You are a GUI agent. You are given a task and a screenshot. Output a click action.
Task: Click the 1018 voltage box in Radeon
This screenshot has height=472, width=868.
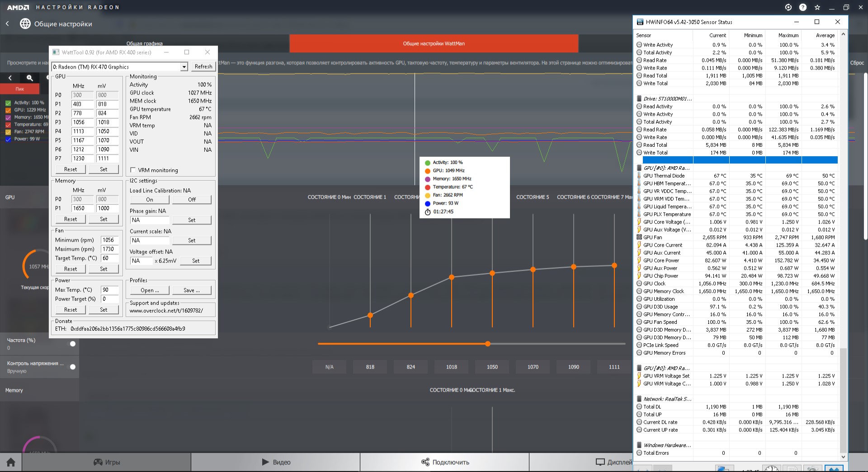pyautogui.click(x=452, y=367)
